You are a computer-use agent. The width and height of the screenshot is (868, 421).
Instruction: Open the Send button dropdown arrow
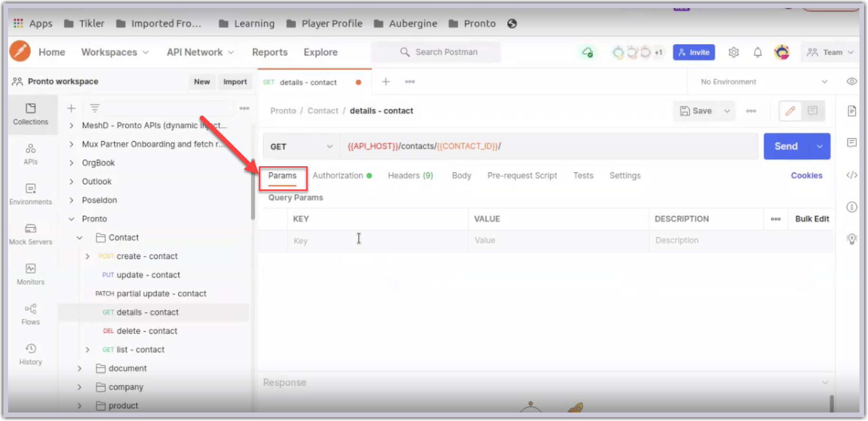pos(820,146)
